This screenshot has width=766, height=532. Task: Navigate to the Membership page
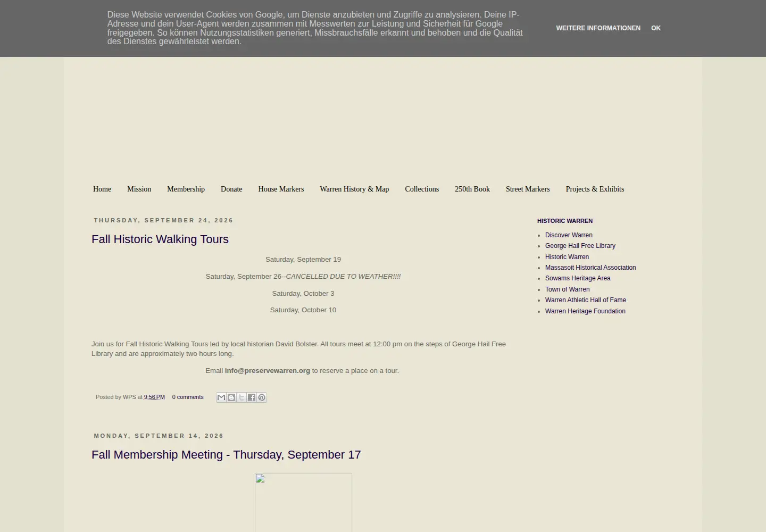pos(186,189)
